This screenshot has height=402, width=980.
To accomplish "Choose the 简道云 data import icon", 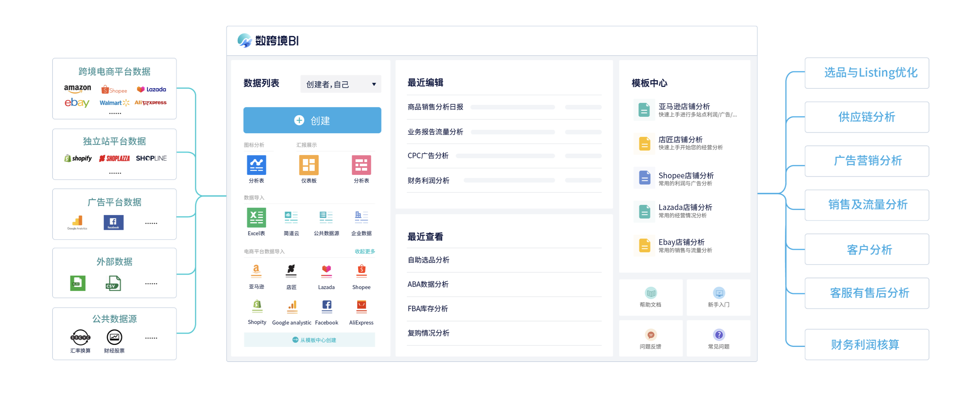I will click(292, 218).
